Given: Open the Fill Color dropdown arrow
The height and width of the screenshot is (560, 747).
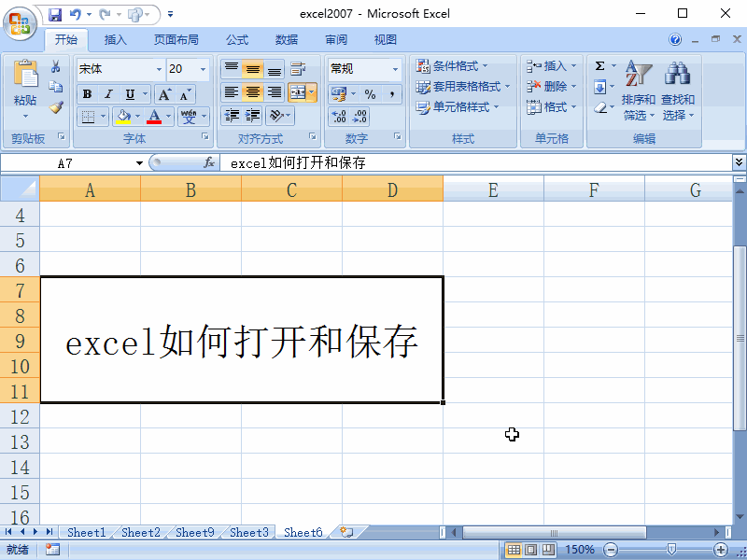Looking at the screenshot, I should click(x=138, y=117).
